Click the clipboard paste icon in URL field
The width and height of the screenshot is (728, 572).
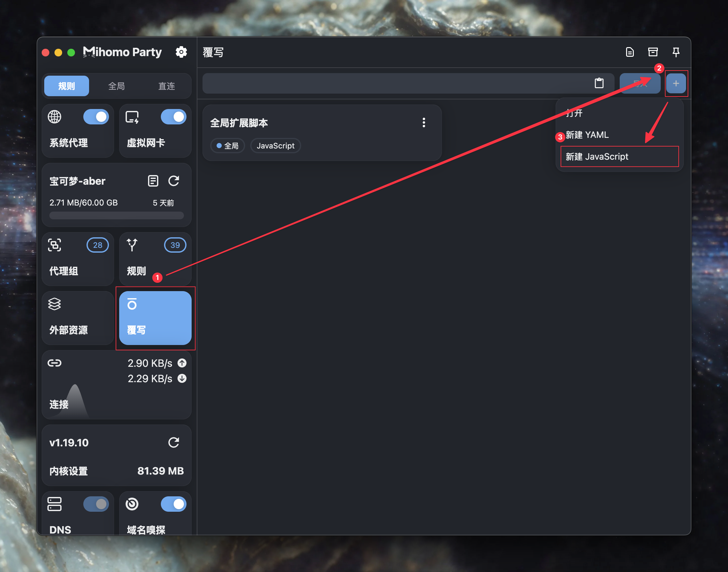599,83
